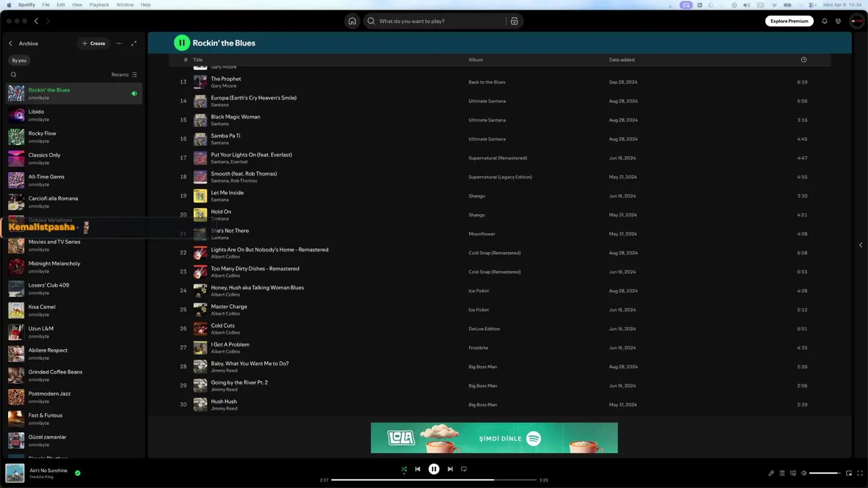The height and width of the screenshot is (488, 868).
Task: Search within Your Library
Action: [14, 75]
